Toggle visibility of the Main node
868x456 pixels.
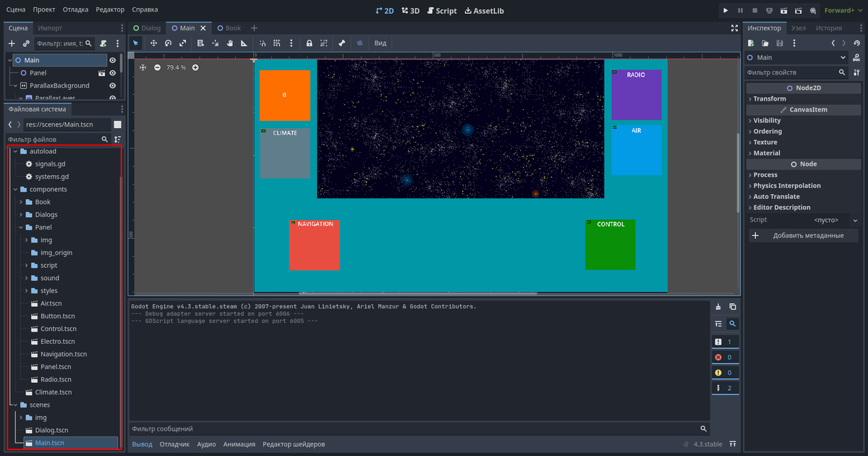(x=113, y=60)
